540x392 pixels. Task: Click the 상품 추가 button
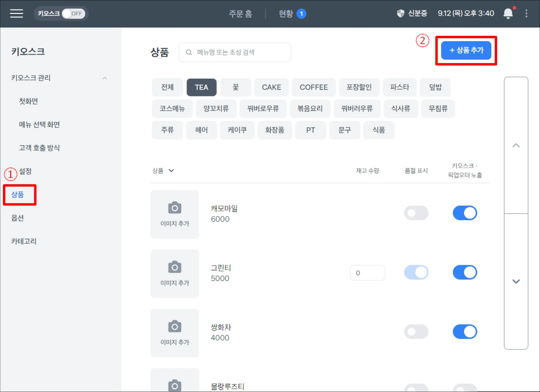click(466, 50)
